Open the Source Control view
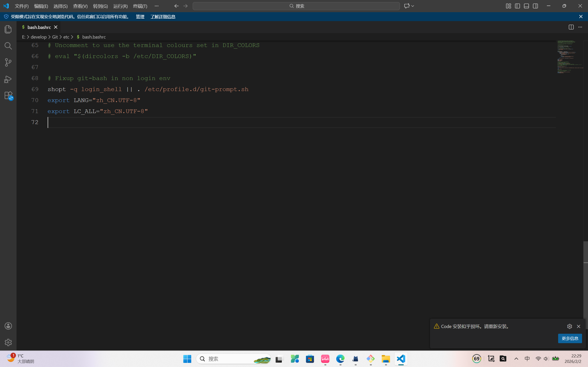The image size is (588, 367). click(x=8, y=62)
